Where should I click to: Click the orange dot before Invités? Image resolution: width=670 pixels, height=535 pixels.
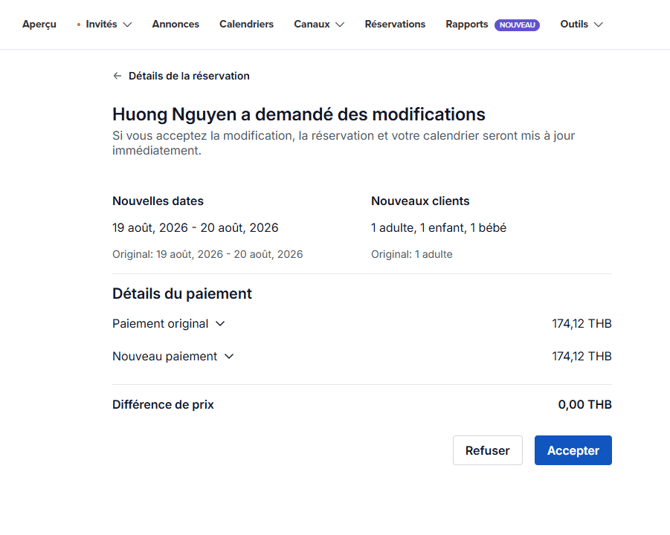[x=79, y=24]
